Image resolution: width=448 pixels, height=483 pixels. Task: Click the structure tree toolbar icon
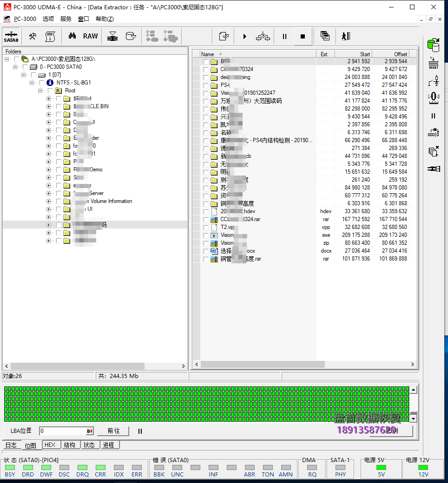tap(263, 36)
